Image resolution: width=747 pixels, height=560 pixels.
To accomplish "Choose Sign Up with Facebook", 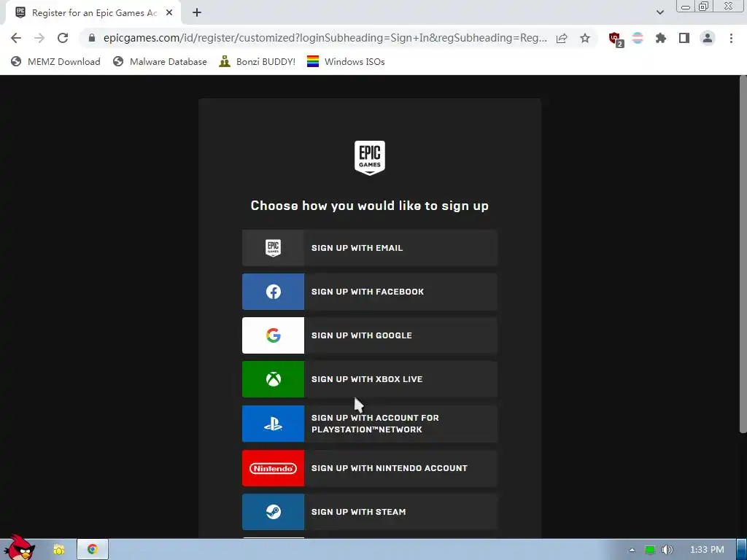I will [x=370, y=292].
